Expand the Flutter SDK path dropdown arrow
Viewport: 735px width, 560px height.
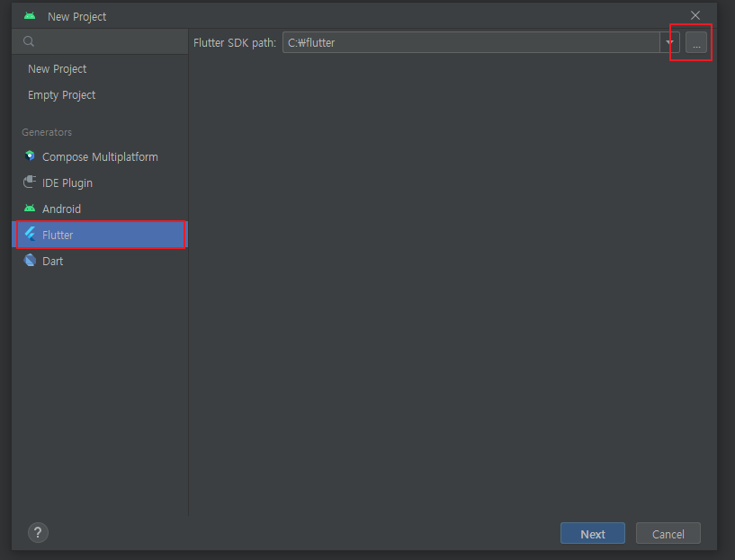(670, 42)
